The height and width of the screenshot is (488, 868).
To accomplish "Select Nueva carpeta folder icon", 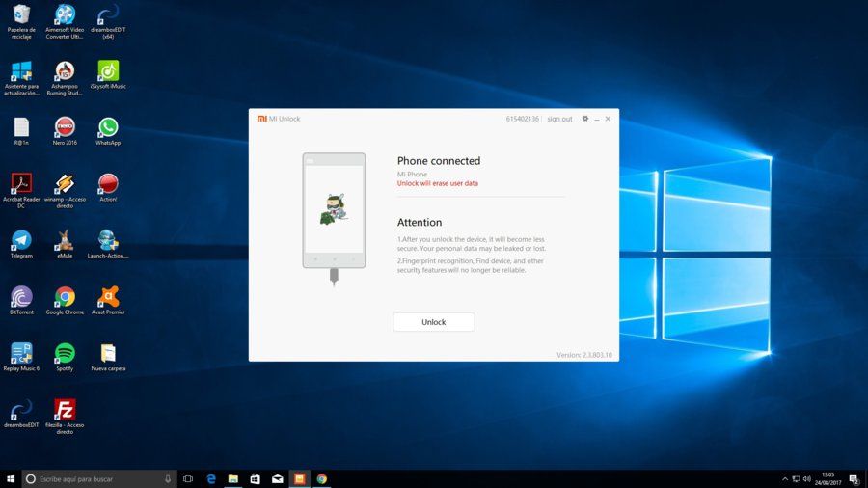I will coord(108,357).
